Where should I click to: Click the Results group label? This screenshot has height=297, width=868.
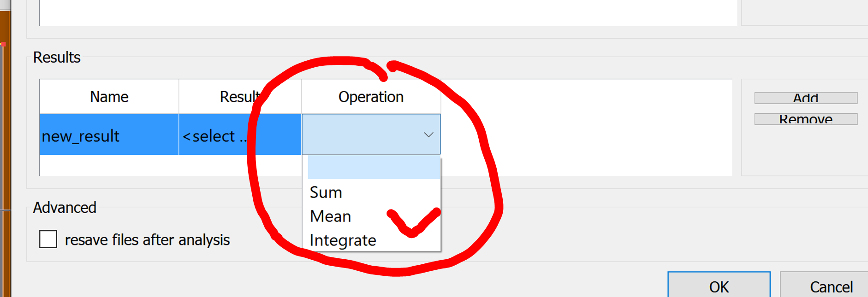(x=57, y=58)
